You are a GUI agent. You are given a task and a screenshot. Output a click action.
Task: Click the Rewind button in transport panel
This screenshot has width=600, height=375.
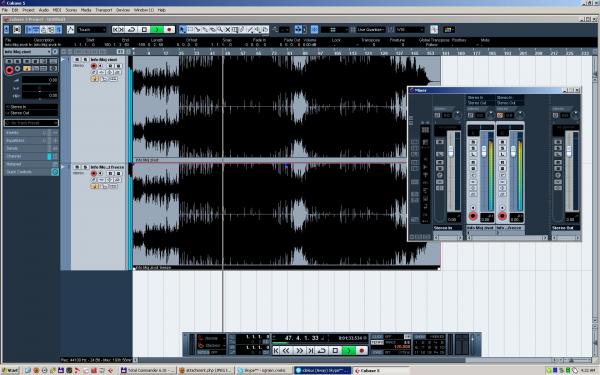tap(287, 350)
